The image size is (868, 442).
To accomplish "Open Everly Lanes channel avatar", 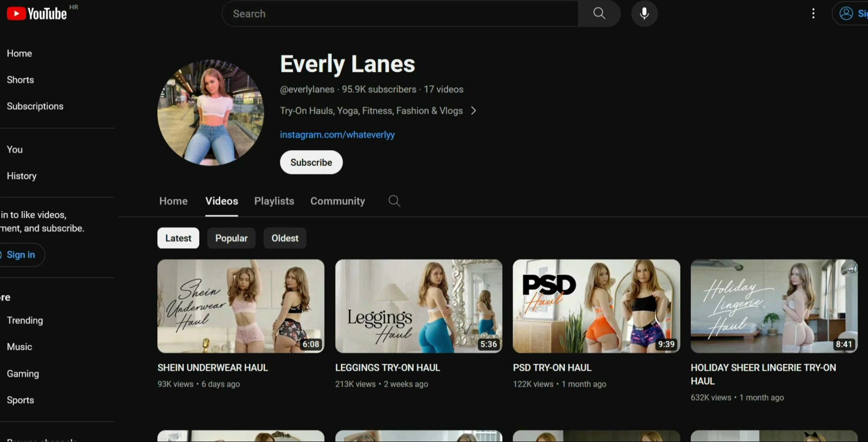I will tap(211, 113).
